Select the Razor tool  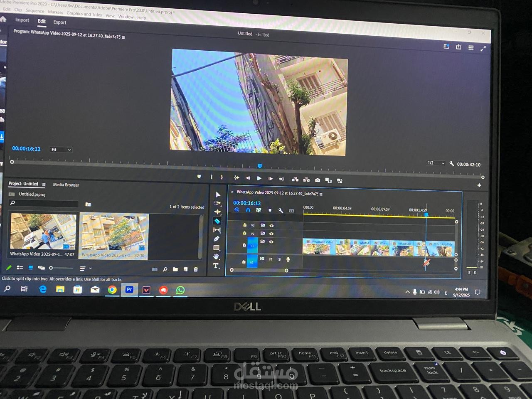217,221
